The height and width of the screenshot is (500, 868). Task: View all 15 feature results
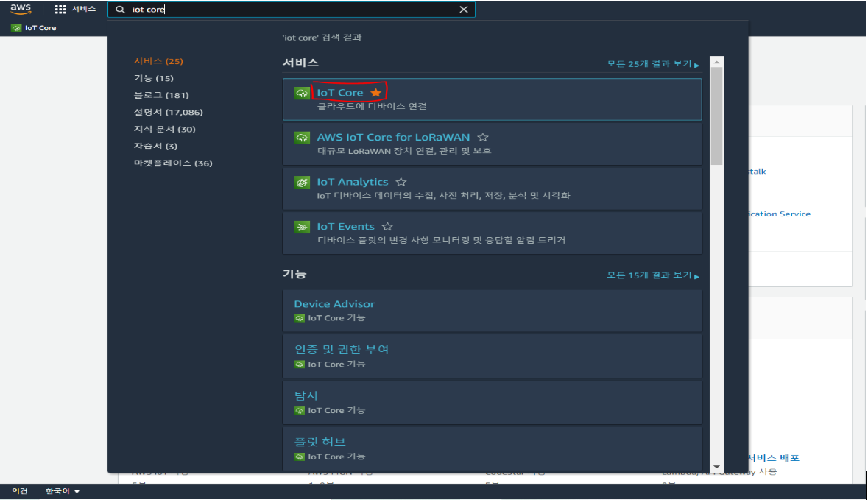(x=653, y=275)
